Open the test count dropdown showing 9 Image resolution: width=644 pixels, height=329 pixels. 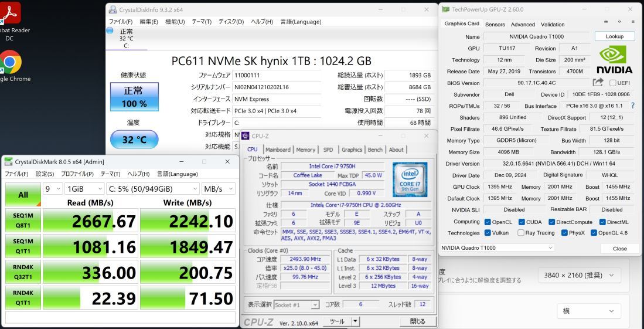pyautogui.click(x=53, y=189)
